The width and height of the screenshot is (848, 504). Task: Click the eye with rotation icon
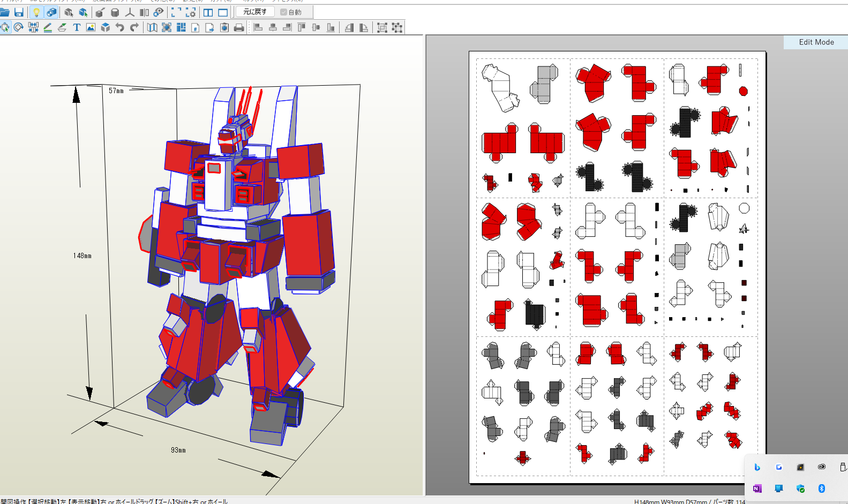tap(159, 12)
